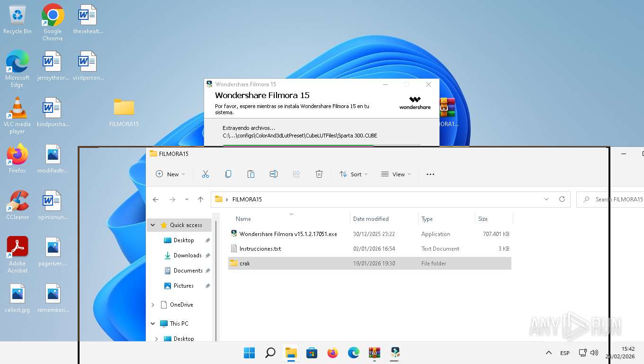Screen dimensions: 644x364
Task: Collapse the Quick access tree node
Action: [x=153, y=225]
